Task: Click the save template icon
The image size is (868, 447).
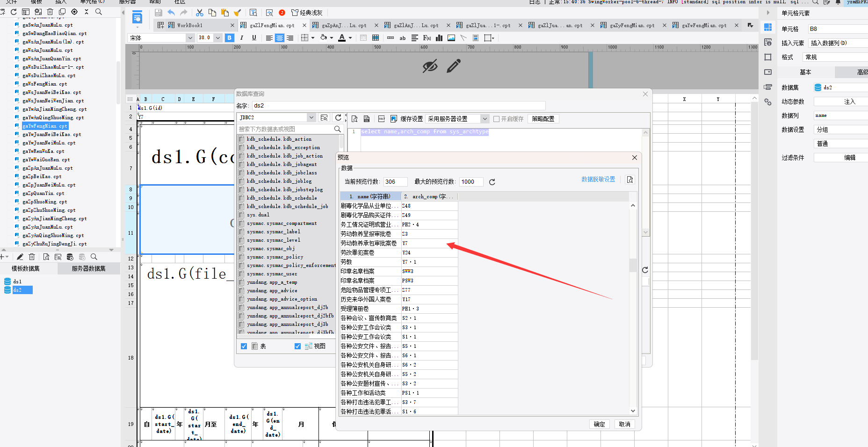Action: point(158,13)
